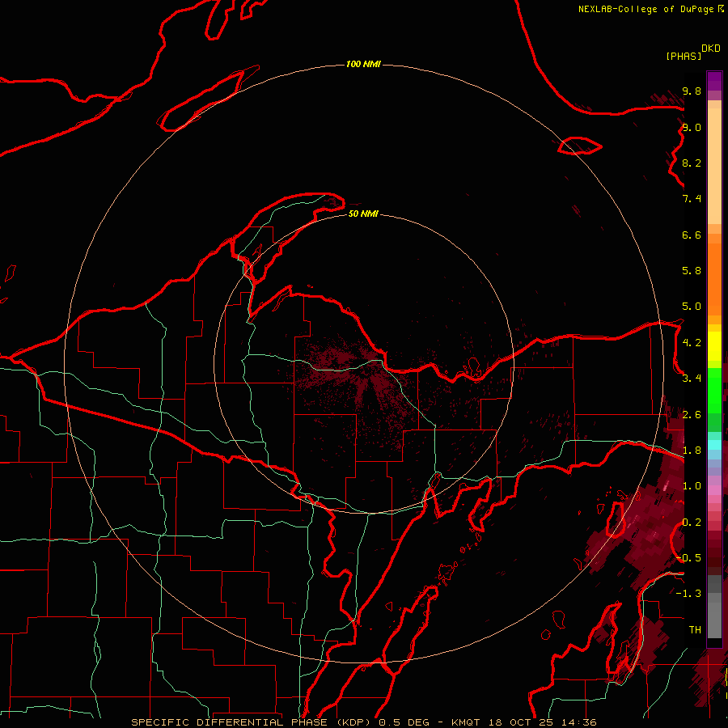728x728 pixels.
Task: Click the [PHAS] label above the color scale
Action: [684, 56]
